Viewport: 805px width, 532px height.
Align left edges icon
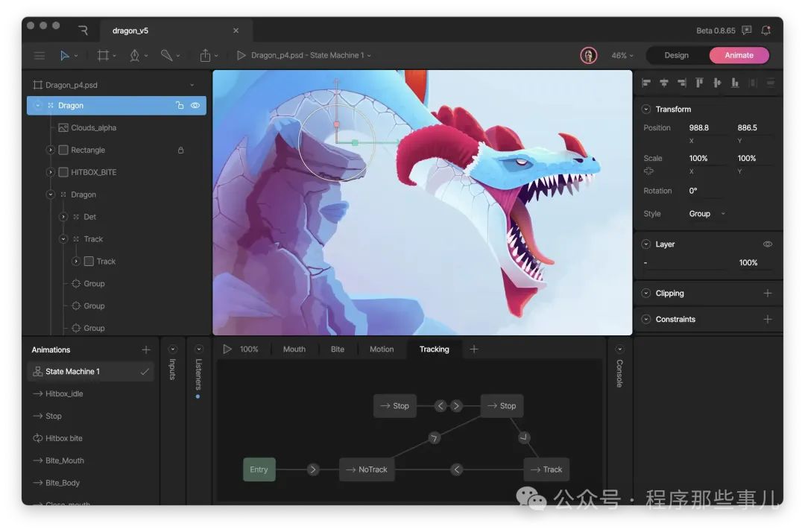coord(646,83)
